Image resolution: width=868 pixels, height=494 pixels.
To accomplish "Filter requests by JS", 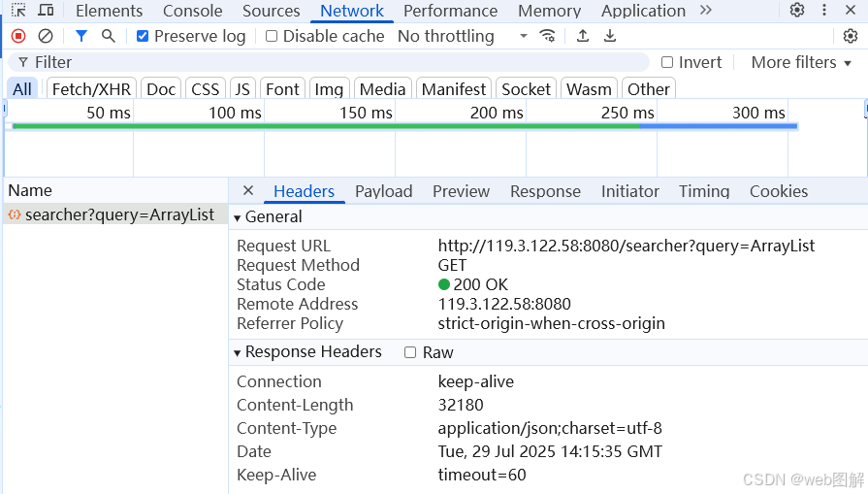I will coord(242,88).
